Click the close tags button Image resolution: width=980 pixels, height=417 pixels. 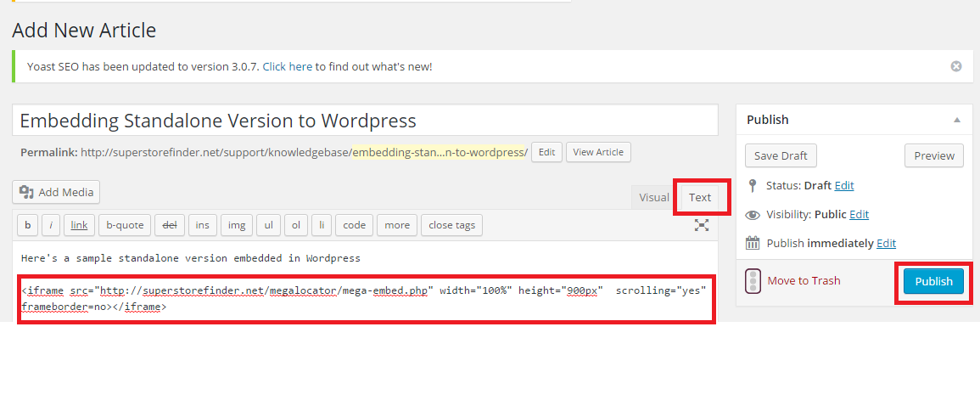(452, 225)
